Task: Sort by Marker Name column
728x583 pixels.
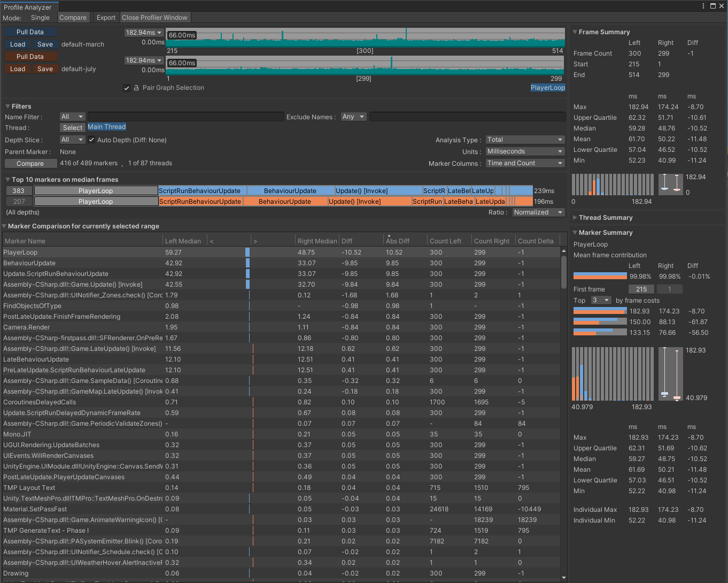Action: [82, 241]
